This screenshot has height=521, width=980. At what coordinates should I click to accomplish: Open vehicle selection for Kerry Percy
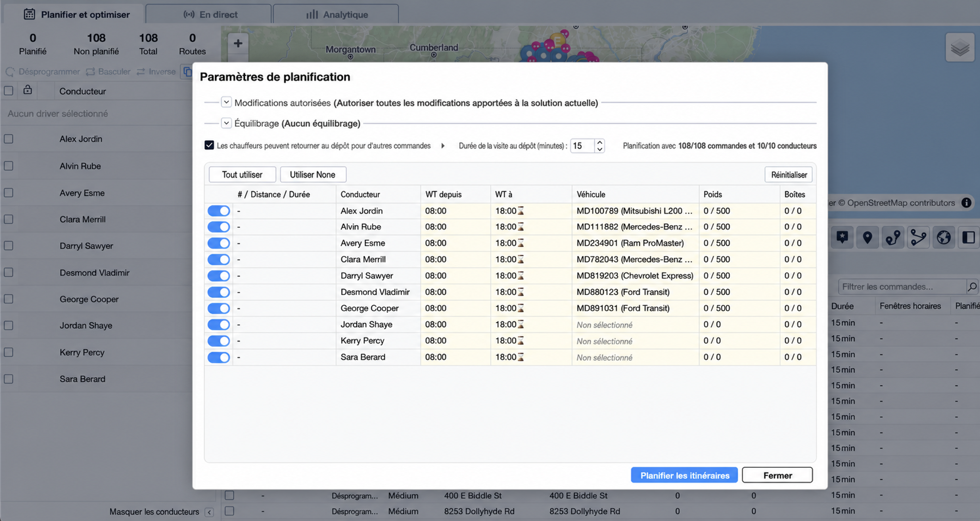635,341
